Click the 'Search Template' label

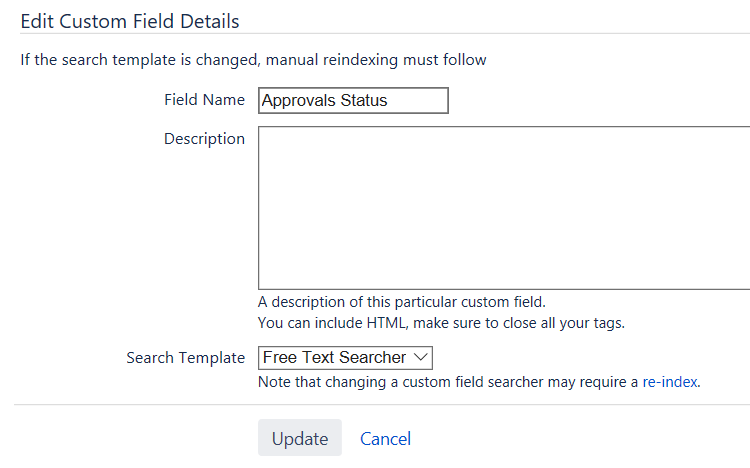(185, 358)
